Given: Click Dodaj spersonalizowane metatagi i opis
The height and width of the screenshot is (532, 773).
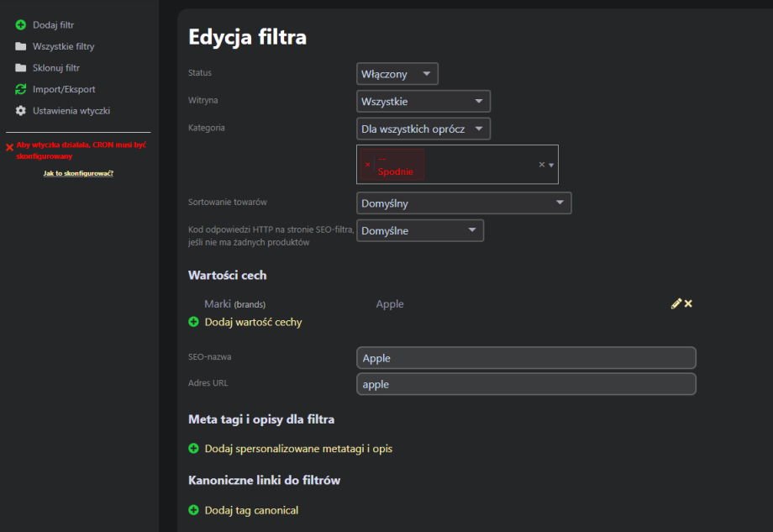Looking at the screenshot, I should click(298, 449).
